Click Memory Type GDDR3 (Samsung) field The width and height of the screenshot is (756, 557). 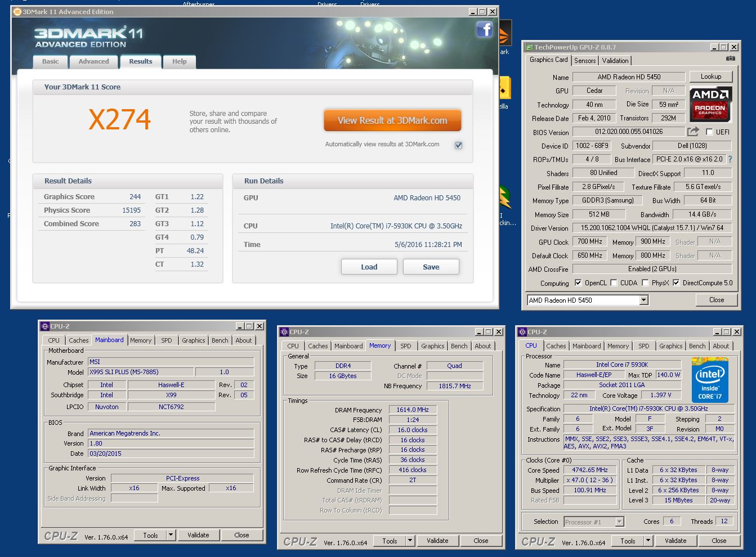pyautogui.click(x=607, y=200)
